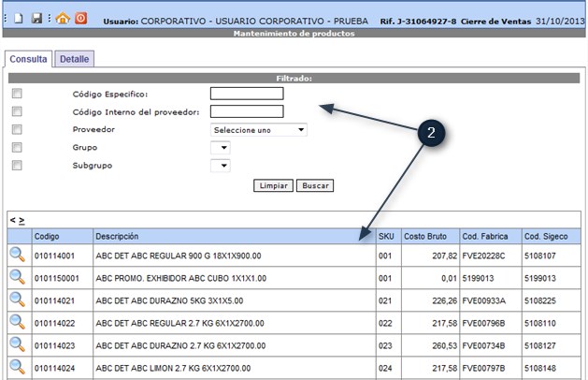Focus the Código Interno del proveedor field
Screen dimensions: 588x380
tap(247, 111)
